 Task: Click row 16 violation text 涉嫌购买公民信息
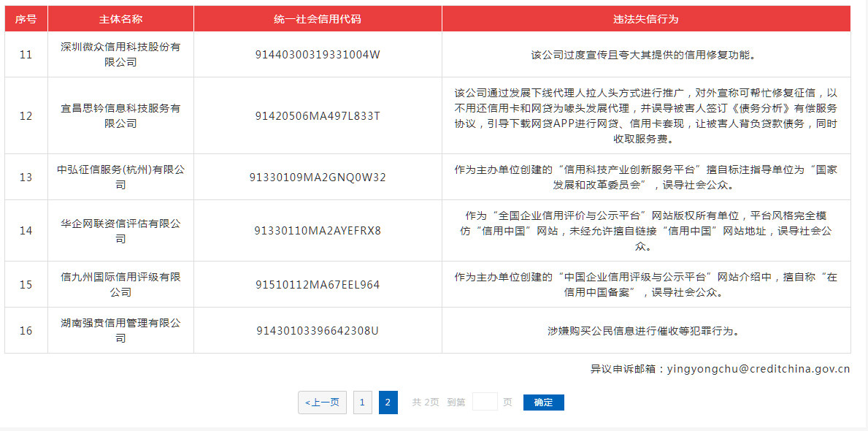pyautogui.click(x=645, y=330)
